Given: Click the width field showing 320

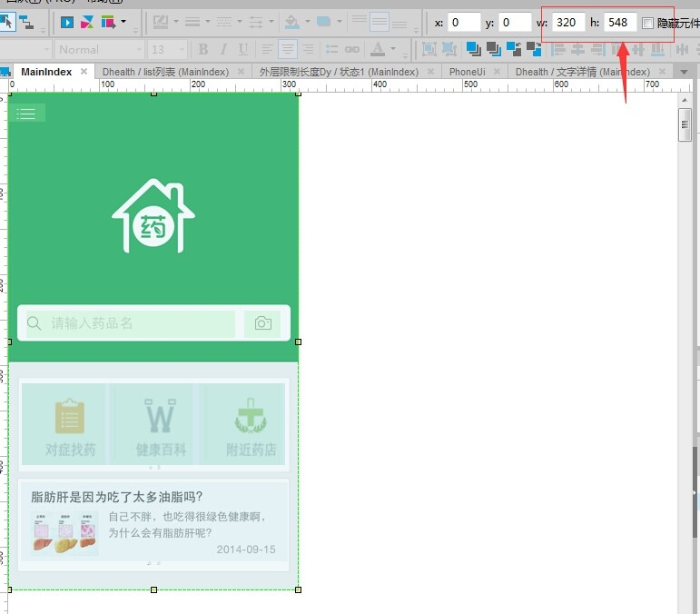Looking at the screenshot, I should coord(568,23).
